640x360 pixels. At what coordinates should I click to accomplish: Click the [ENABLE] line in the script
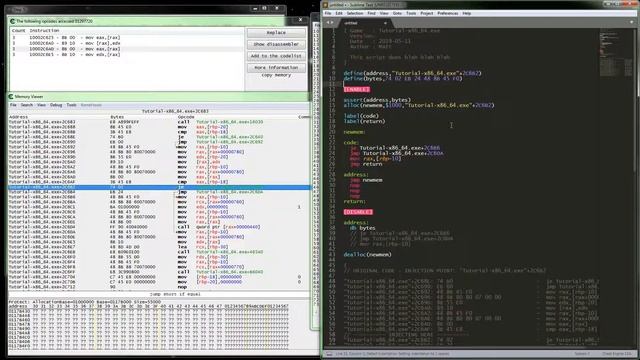point(357,89)
